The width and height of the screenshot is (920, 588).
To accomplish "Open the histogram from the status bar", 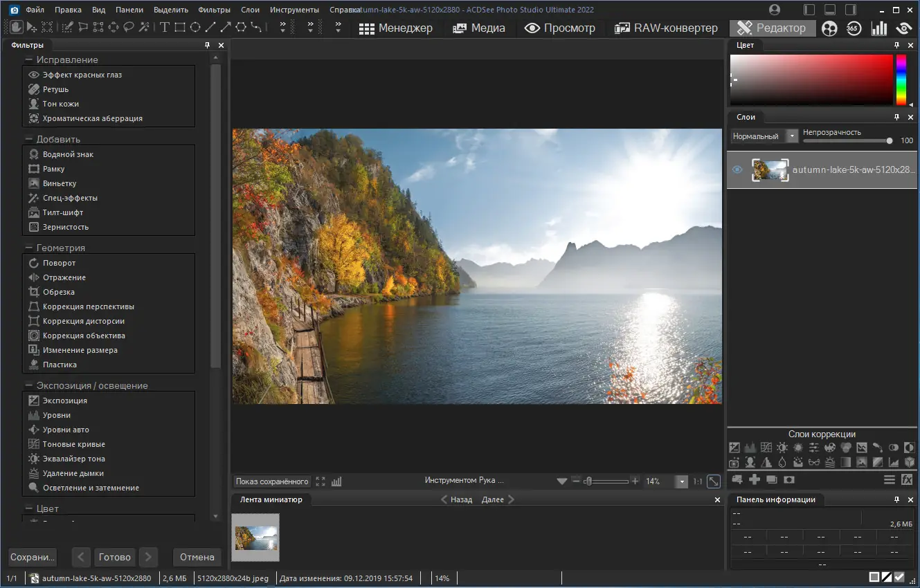I will (x=337, y=481).
